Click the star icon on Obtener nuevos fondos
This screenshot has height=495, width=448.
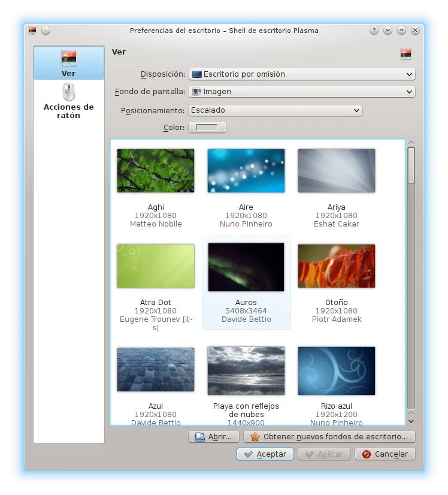(255, 437)
